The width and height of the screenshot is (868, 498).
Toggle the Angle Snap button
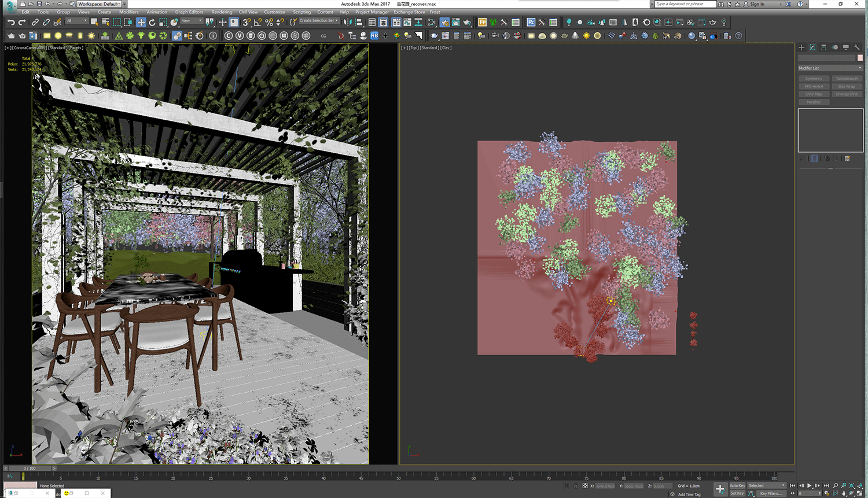point(258,22)
